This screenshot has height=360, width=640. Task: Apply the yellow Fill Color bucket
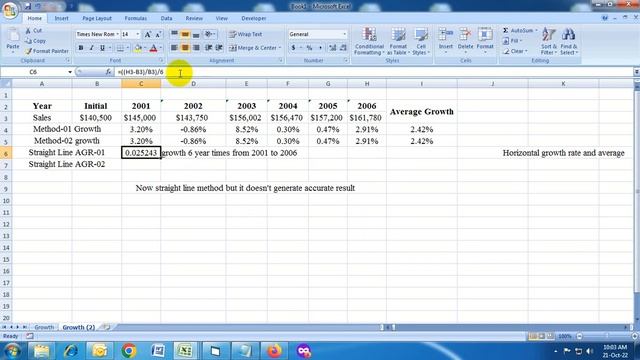pyautogui.click(x=138, y=48)
